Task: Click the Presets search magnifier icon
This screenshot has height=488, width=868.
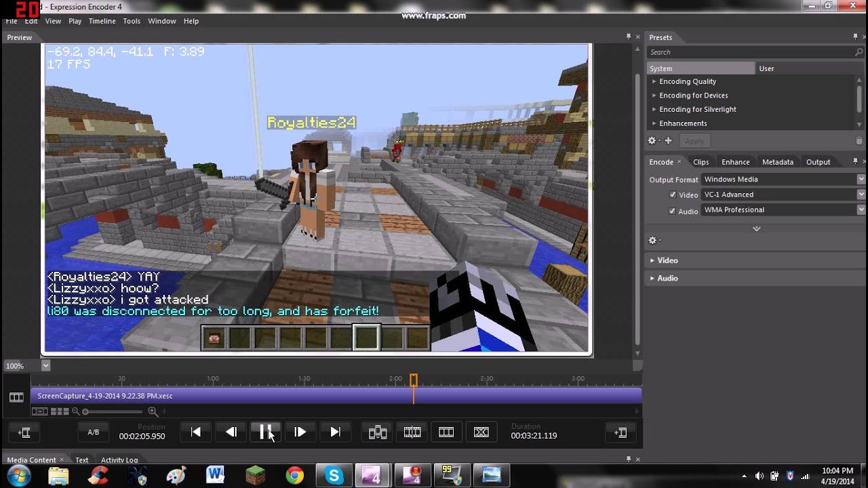Action: [859, 52]
